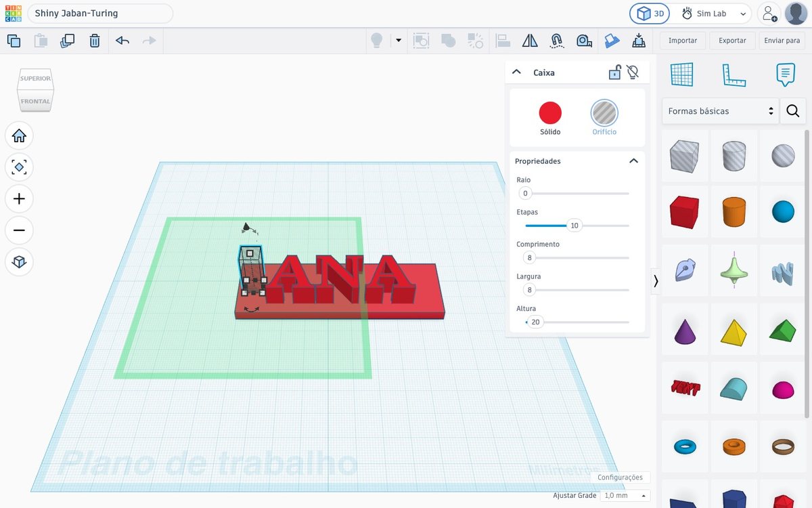
Task: Select the orange cylinder shape
Action: pyautogui.click(x=734, y=212)
